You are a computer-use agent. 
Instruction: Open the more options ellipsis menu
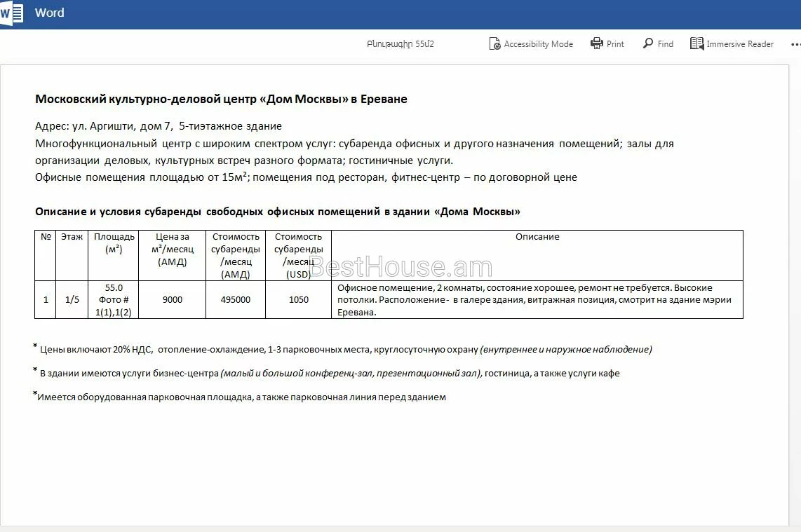[795, 43]
